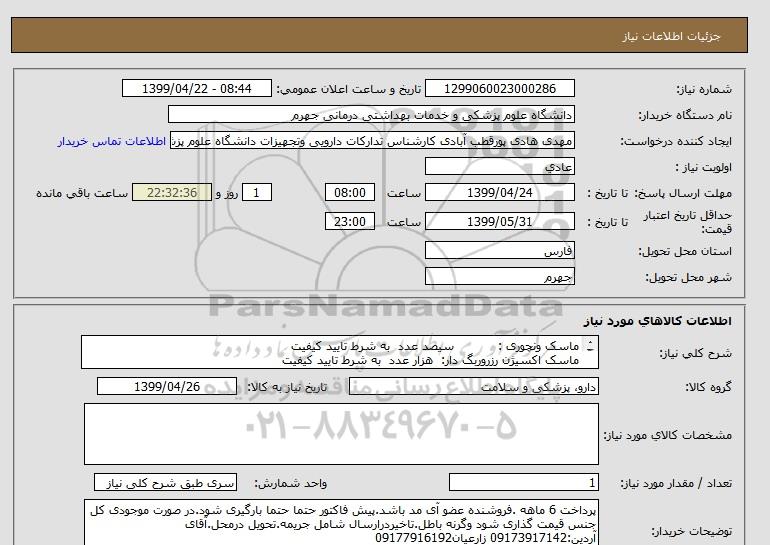
Task: Click the label شرح کلی نیاز
Action: pyautogui.click(x=695, y=353)
